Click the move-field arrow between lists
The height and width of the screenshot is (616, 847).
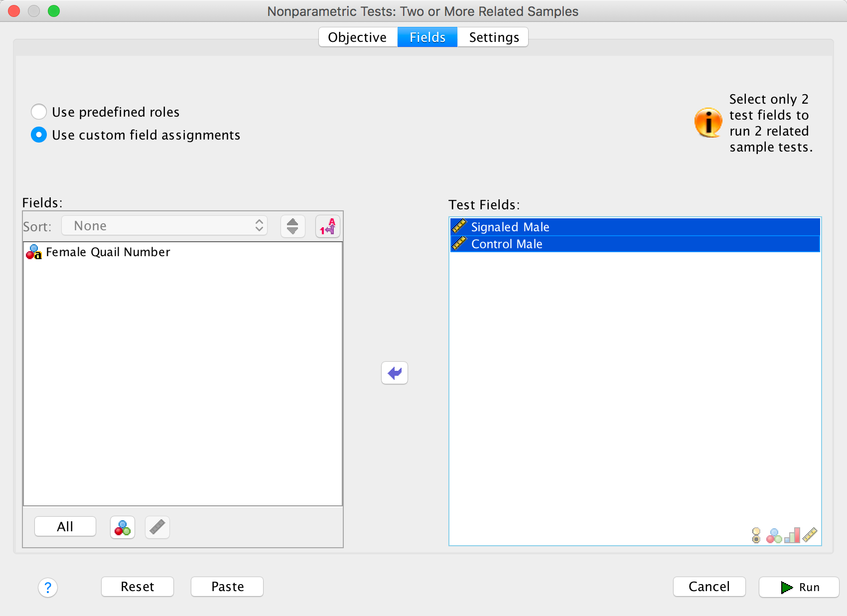tap(394, 373)
